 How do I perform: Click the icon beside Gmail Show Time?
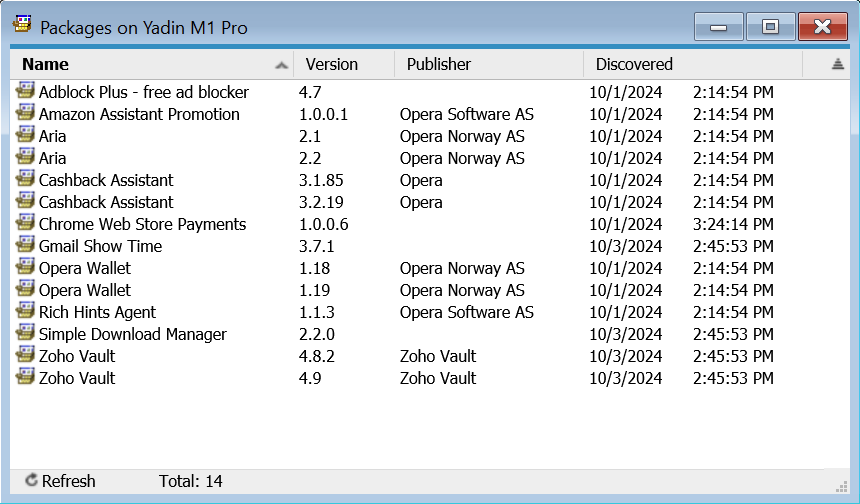(25, 245)
